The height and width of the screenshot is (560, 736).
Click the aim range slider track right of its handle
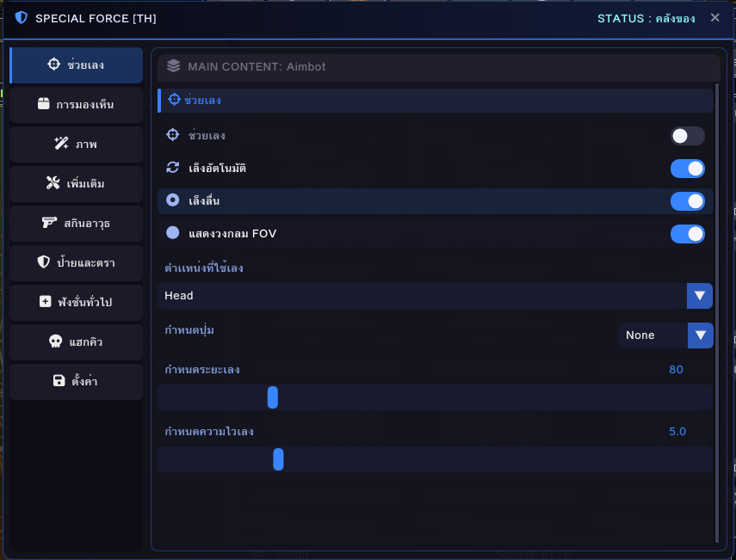pos(495,397)
